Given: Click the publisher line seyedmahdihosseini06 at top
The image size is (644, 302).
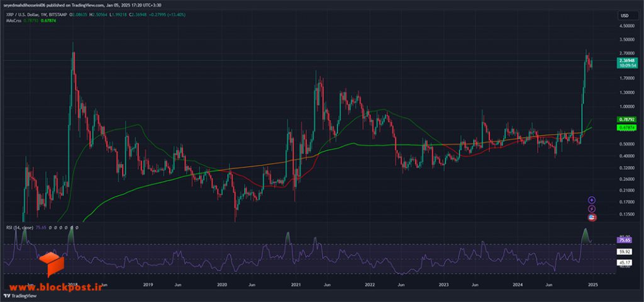Looking at the screenshot, I should [x=80, y=6].
